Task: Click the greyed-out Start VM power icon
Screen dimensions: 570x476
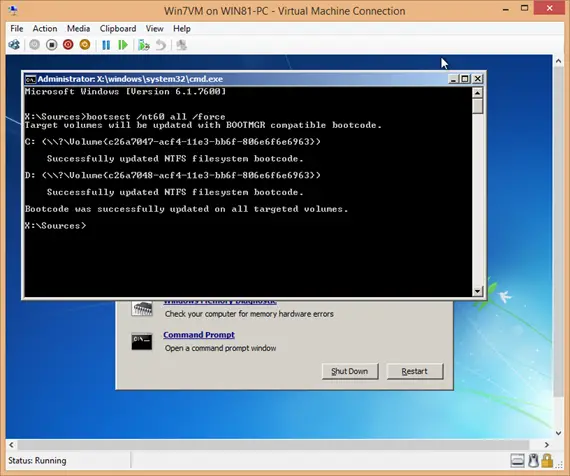Action: tap(35, 45)
